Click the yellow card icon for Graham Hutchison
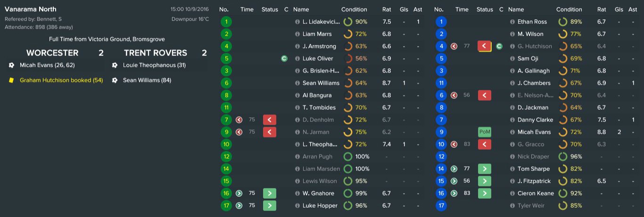 click(x=11, y=80)
